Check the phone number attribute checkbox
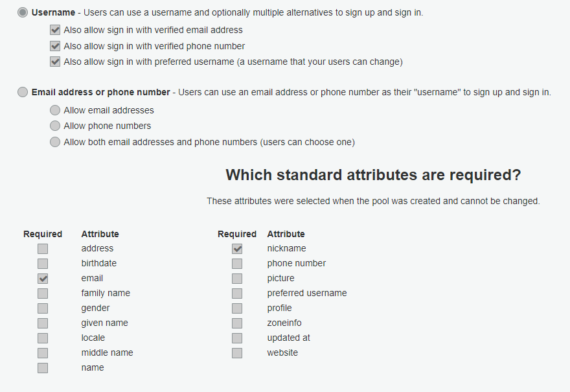 click(x=237, y=264)
